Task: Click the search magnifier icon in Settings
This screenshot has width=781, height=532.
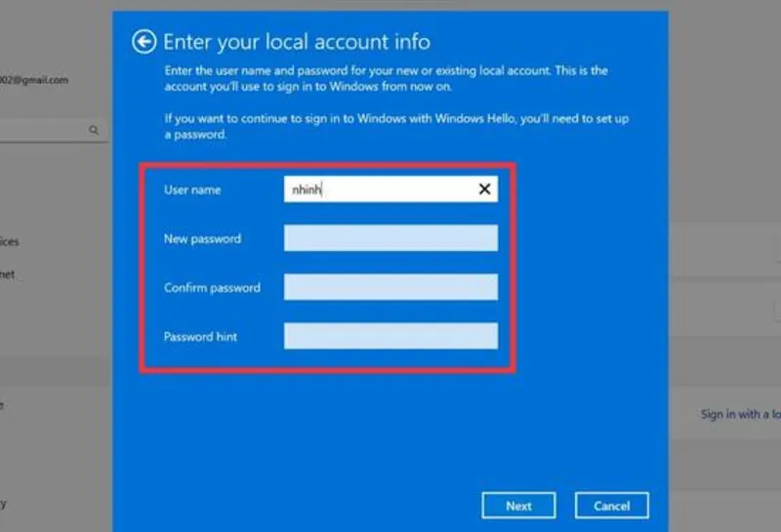Action: tap(95, 129)
